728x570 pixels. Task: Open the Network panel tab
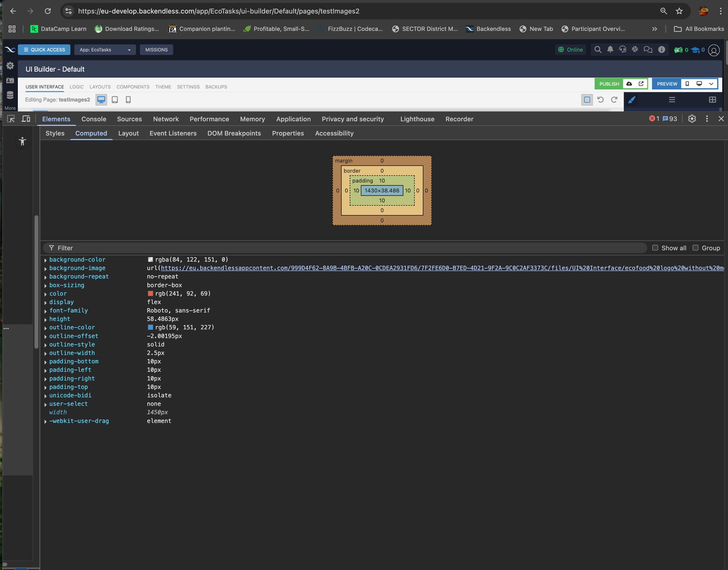tap(166, 119)
